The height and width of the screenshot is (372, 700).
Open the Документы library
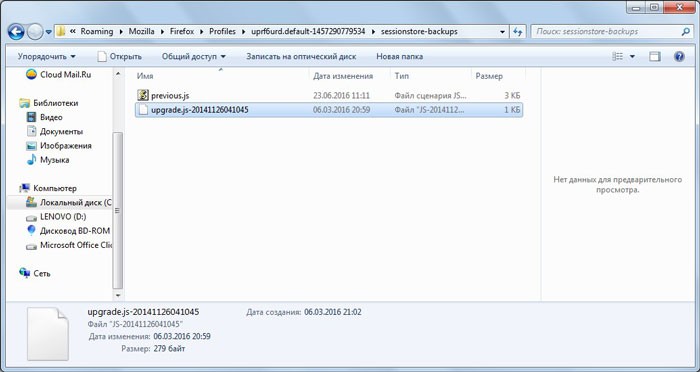(55, 132)
